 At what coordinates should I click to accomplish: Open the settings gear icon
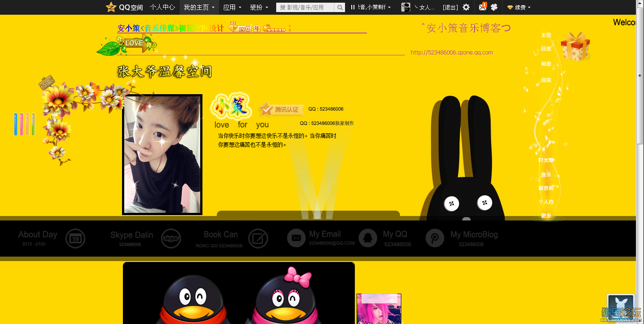pos(466,7)
